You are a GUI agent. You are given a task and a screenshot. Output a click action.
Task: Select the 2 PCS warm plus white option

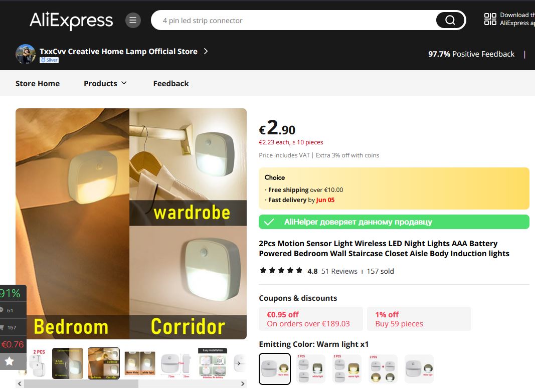[383, 369]
